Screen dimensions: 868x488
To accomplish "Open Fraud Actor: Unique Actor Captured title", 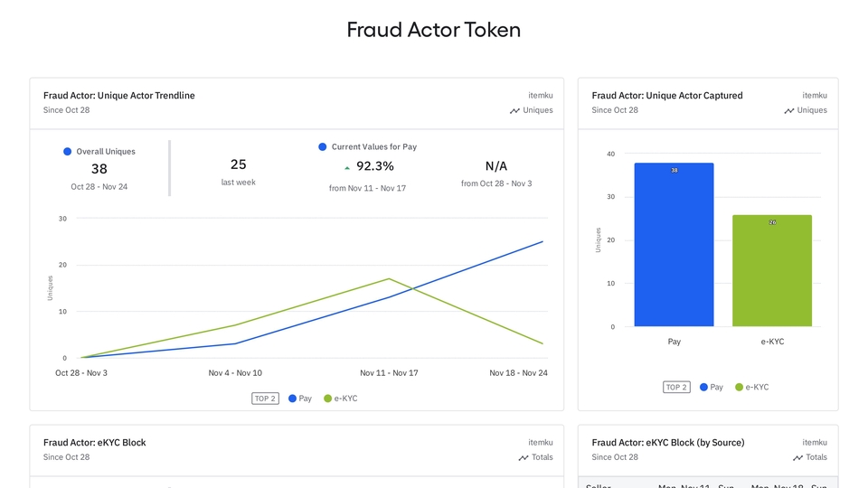I will click(x=667, y=96).
